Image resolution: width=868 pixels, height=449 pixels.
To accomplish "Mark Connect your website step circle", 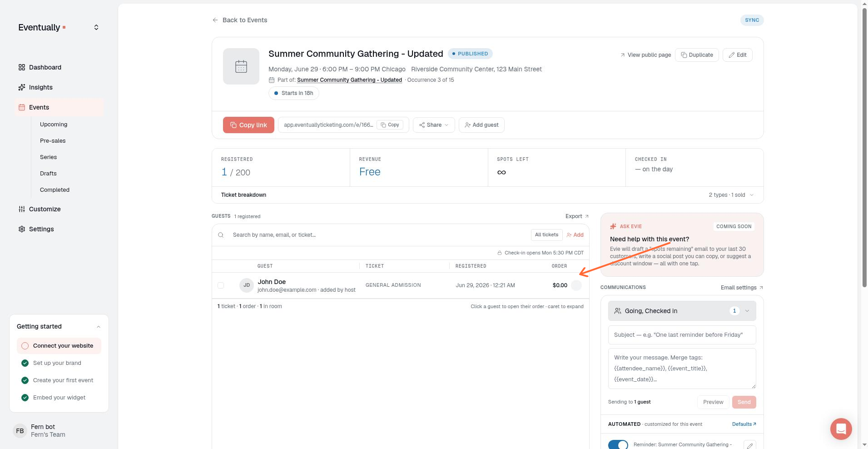I will click(25, 346).
